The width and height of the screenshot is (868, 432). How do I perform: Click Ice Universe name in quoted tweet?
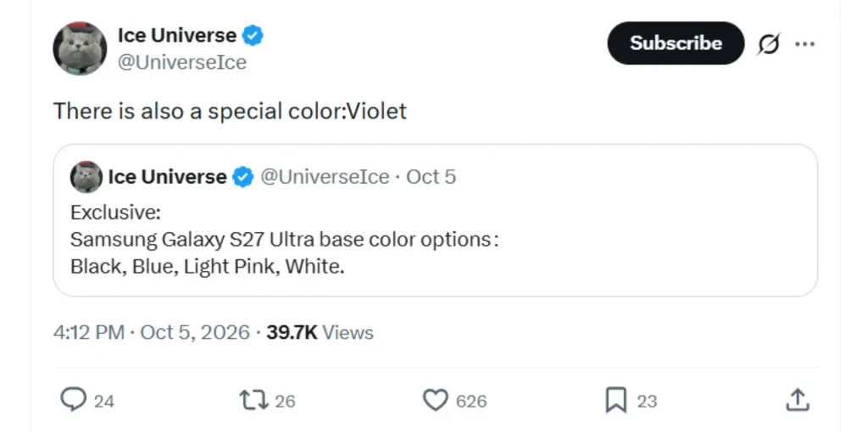tap(167, 177)
